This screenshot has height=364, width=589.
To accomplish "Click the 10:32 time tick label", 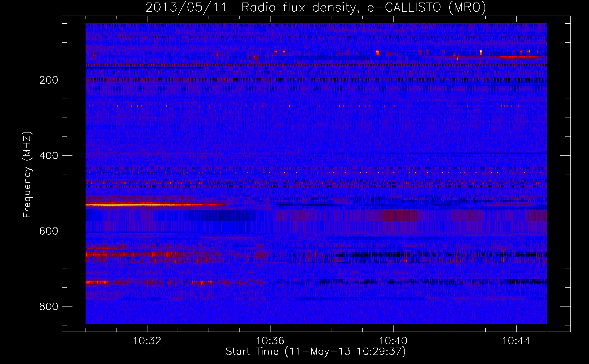I will 147,341.
